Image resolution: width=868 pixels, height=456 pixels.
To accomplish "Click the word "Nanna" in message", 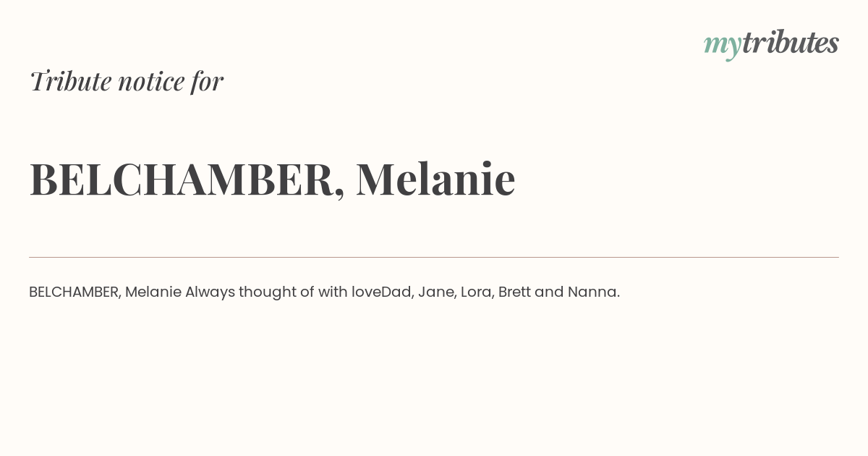I will tap(592, 292).
